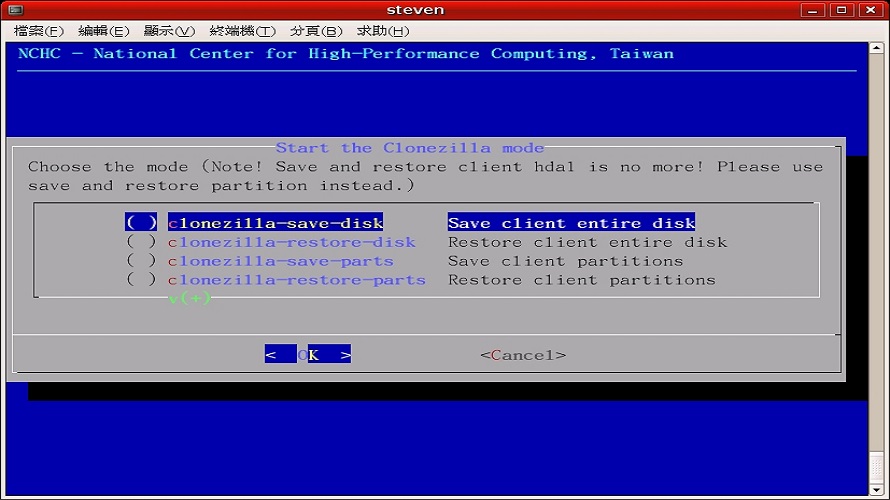Select the clonezilla-save-parts radio button
The image size is (890, 500).
point(141,260)
